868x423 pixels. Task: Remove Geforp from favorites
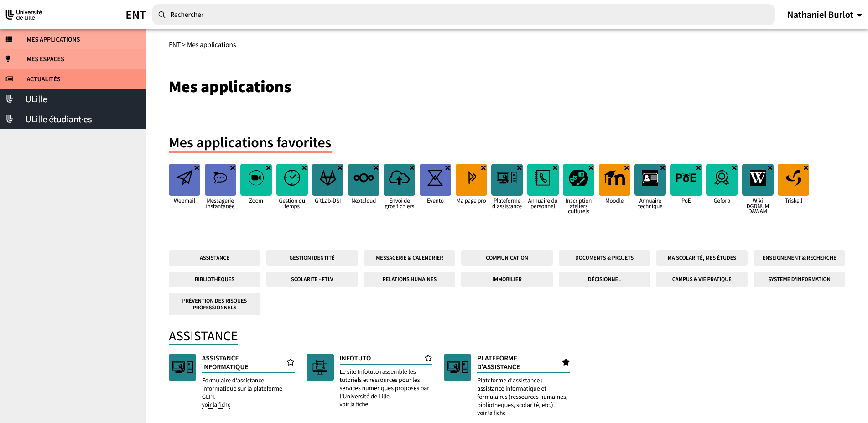point(734,168)
